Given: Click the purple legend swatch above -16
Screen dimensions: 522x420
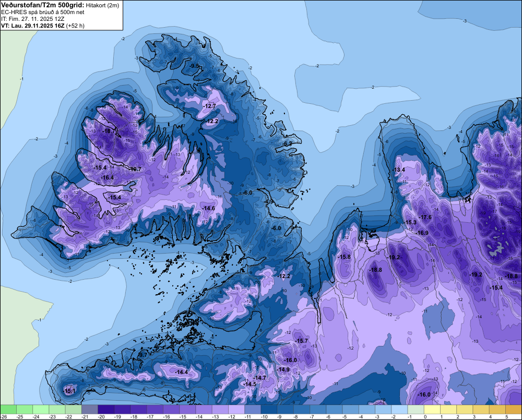Looking at the screenshot, I should pyautogui.click(x=171, y=410).
